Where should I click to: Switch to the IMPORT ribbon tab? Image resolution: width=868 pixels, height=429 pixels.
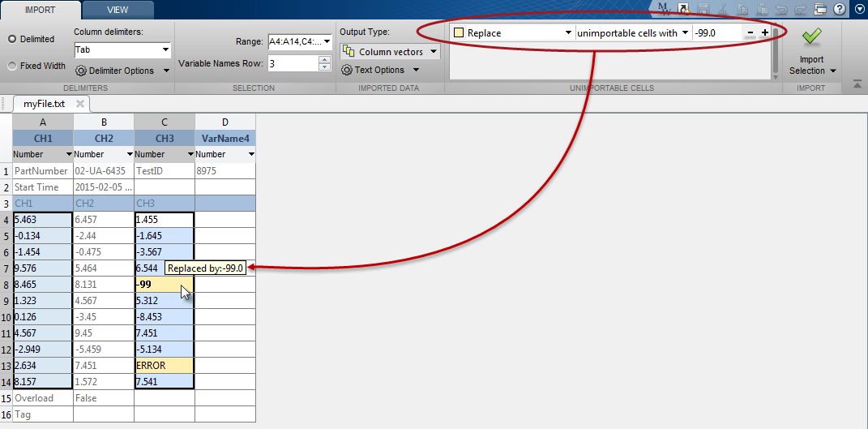[41, 10]
